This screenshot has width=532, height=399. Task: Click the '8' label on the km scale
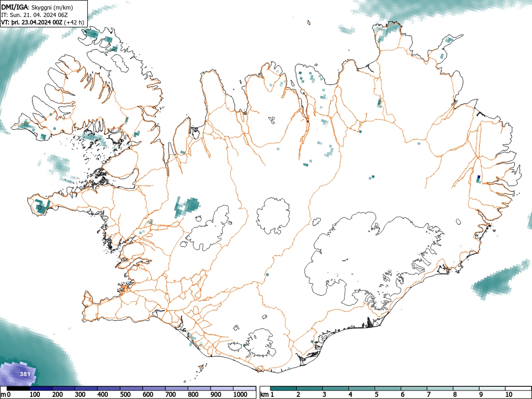pos(455,394)
